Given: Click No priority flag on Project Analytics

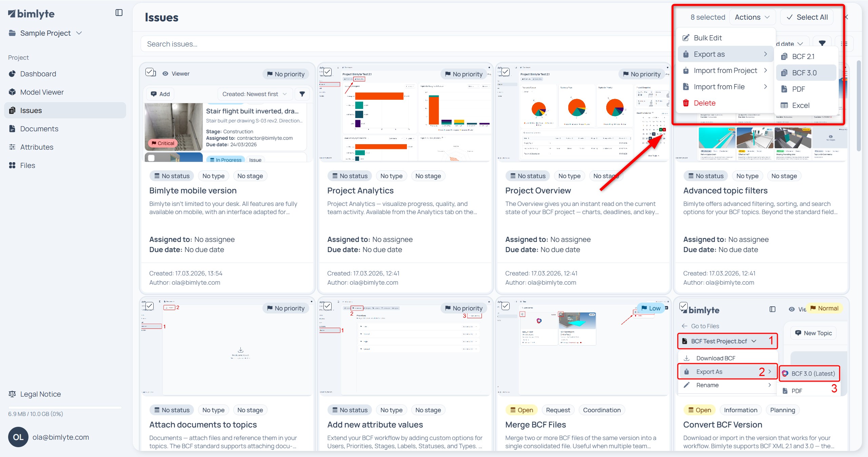Looking at the screenshot, I should [463, 74].
